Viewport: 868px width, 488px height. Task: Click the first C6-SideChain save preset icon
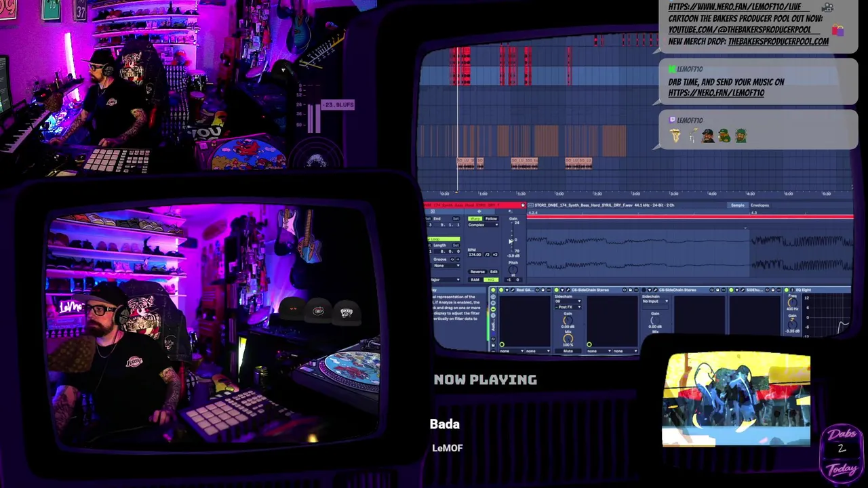[630, 290]
